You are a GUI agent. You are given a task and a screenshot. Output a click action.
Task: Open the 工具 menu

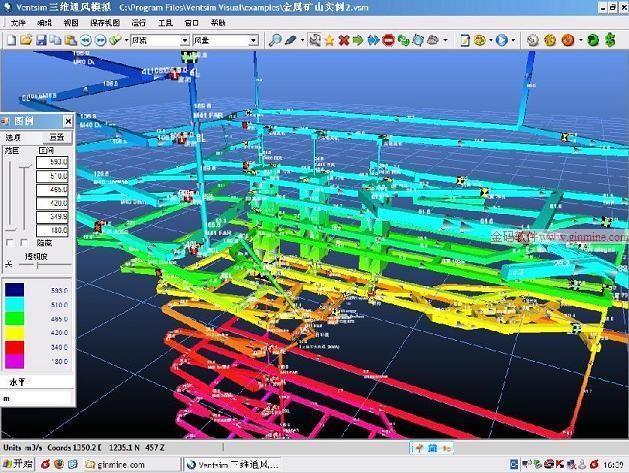(x=166, y=22)
